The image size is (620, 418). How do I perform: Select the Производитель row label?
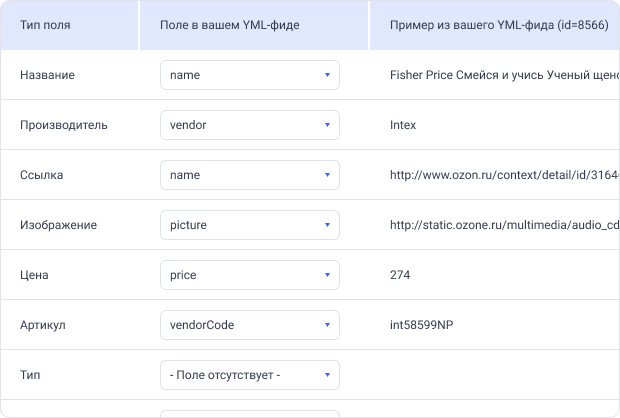(x=64, y=125)
